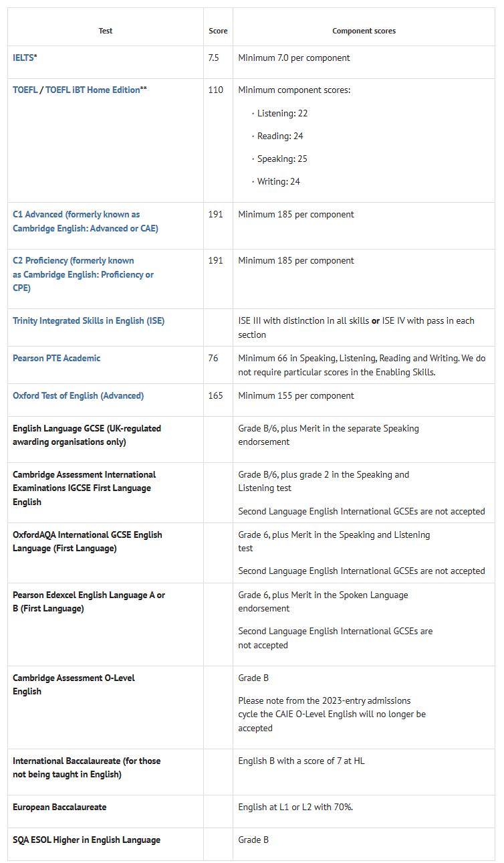This screenshot has width=504, height=863.
Task: Open the Pearson PTE Academic link
Action: (56, 359)
